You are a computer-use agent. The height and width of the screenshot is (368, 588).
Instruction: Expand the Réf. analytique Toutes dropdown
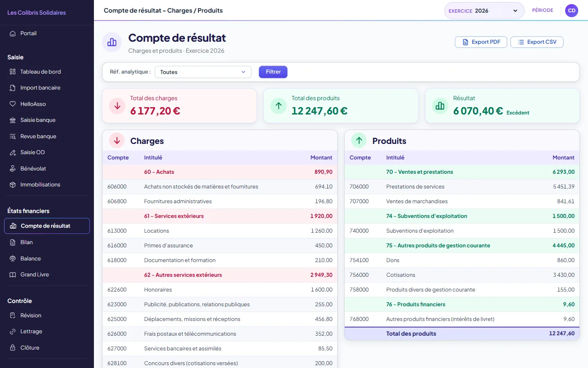[x=203, y=72]
